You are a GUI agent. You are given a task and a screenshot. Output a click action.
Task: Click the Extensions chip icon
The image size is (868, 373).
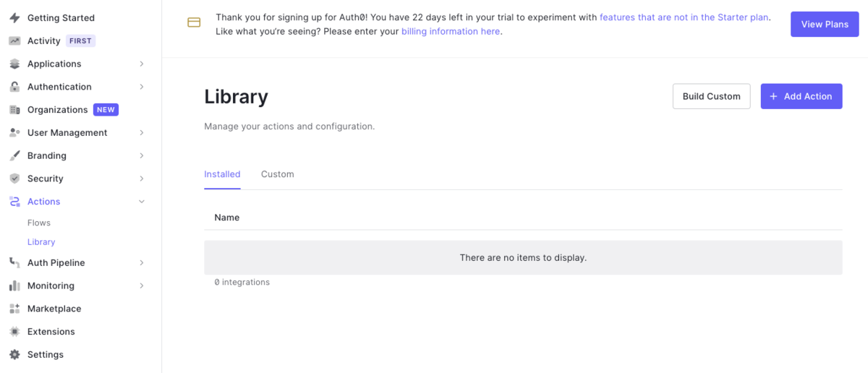14,332
